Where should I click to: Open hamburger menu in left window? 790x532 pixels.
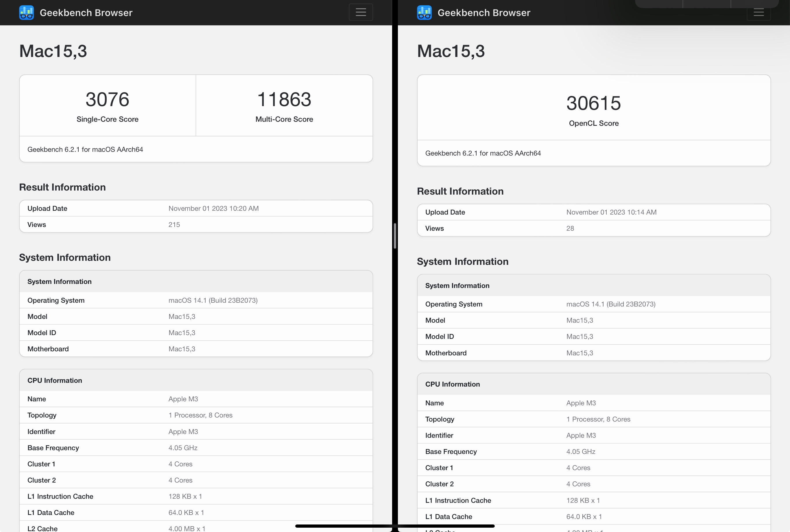pyautogui.click(x=361, y=12)
